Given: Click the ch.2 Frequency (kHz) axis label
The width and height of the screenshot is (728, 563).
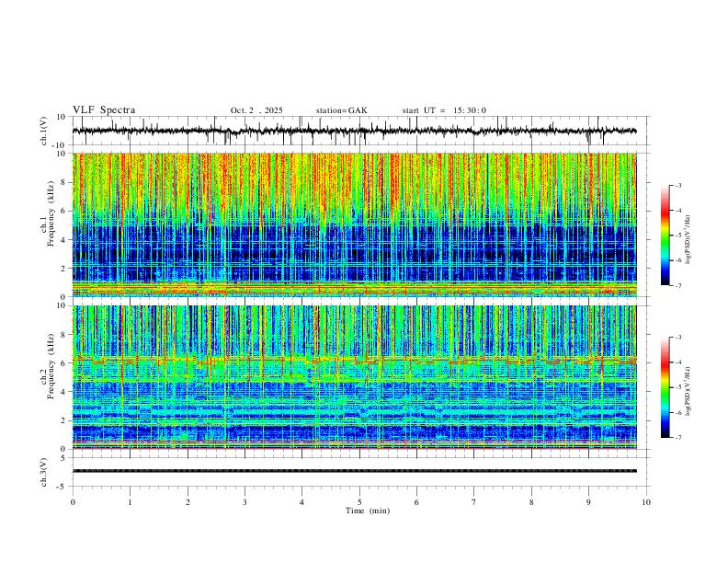Looking at the screenshot, I should pyautogui.click(x=48, y=366).
